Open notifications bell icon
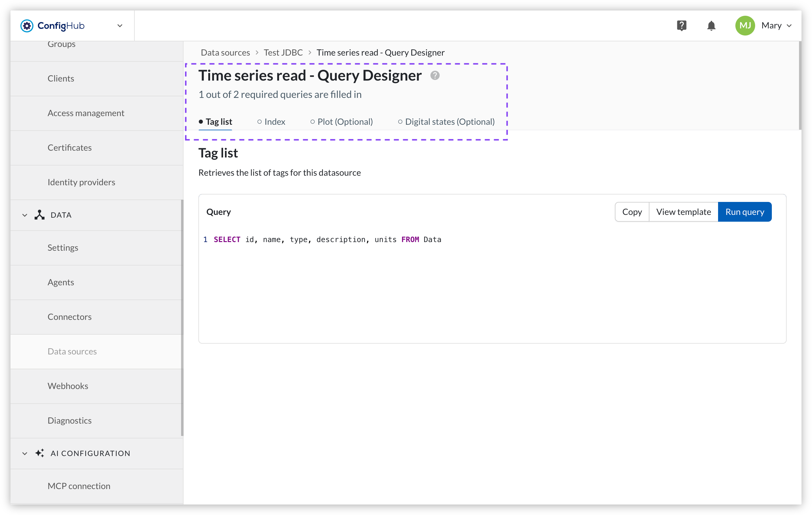 tap(711, 26)
